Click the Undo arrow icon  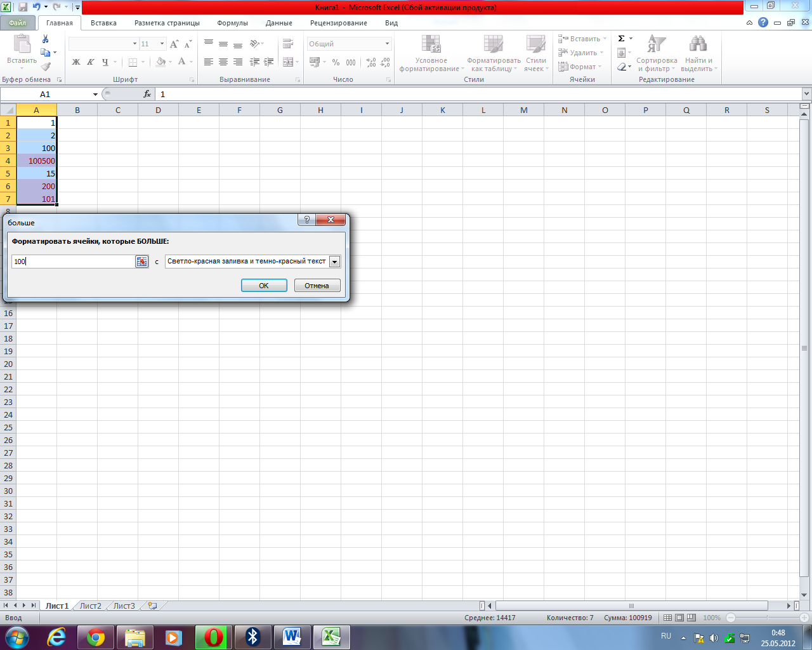point(37,7)
